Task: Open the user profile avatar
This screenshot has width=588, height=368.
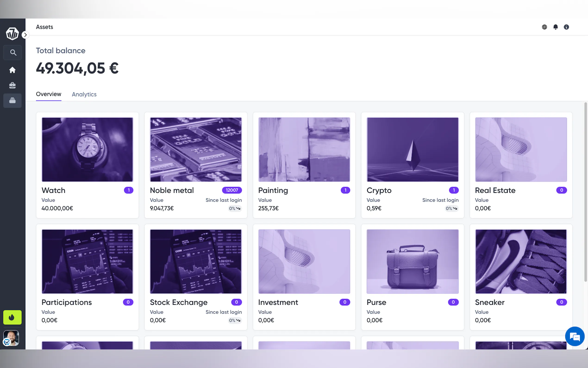Action: click(11, 338)
